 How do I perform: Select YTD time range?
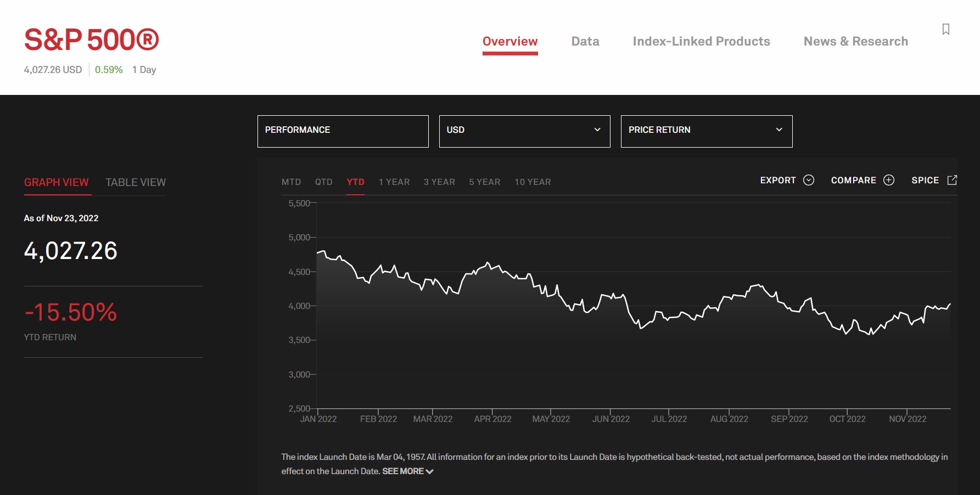[356, 182]
